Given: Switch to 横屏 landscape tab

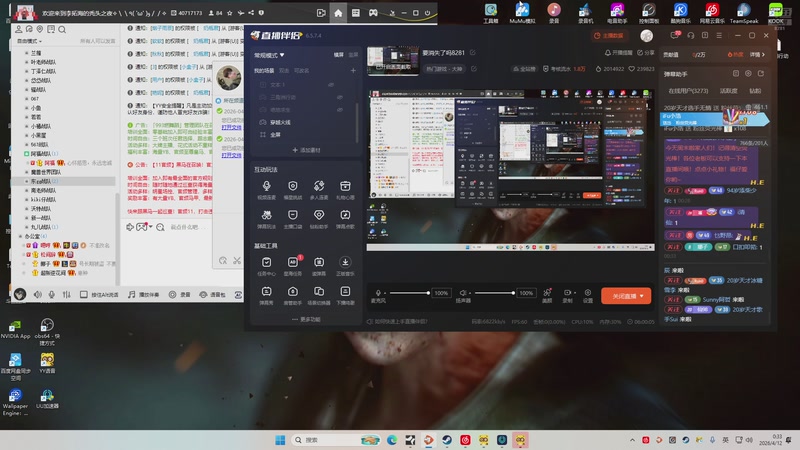Looking at the screenshot, I should [338, 55].
